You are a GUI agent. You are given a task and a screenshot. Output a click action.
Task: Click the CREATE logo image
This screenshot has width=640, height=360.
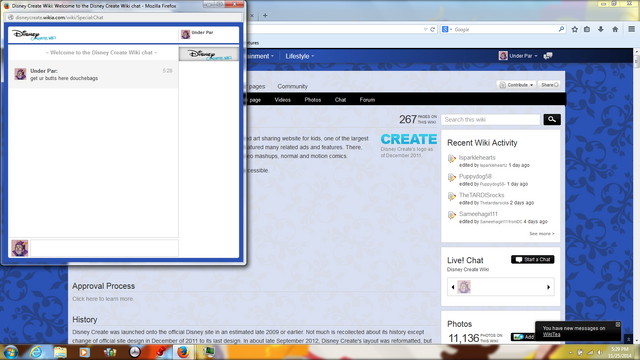(409, 139)
